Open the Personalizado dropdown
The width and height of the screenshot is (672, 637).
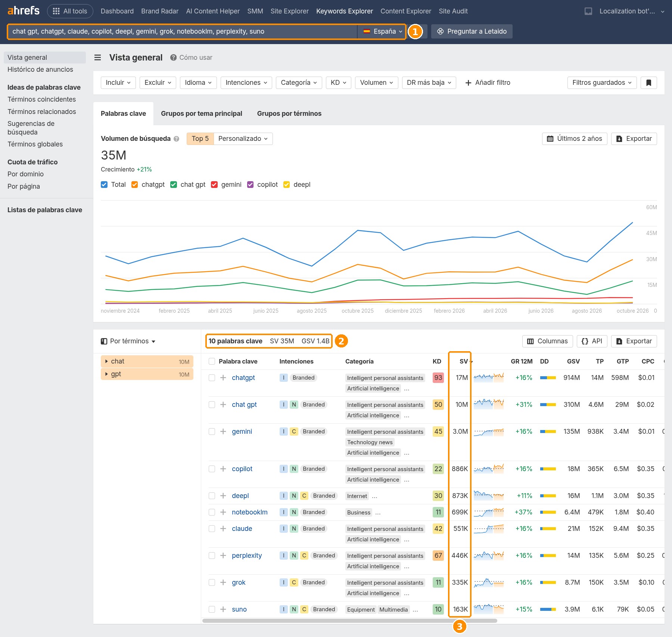(243, 139)
